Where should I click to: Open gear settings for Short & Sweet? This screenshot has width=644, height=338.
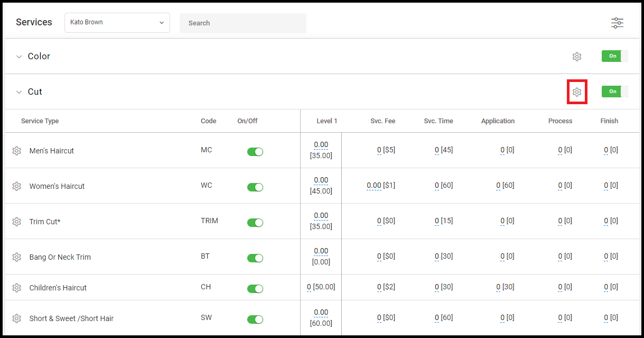[16, 318]
